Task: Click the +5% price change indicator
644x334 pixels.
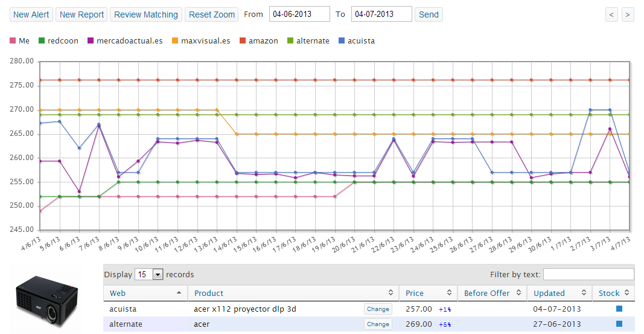Action: coord(445,324)
